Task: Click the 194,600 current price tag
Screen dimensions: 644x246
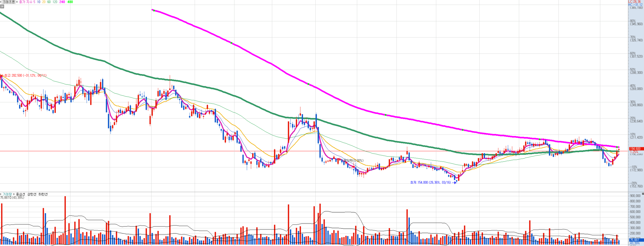Action: pos(636,149)
